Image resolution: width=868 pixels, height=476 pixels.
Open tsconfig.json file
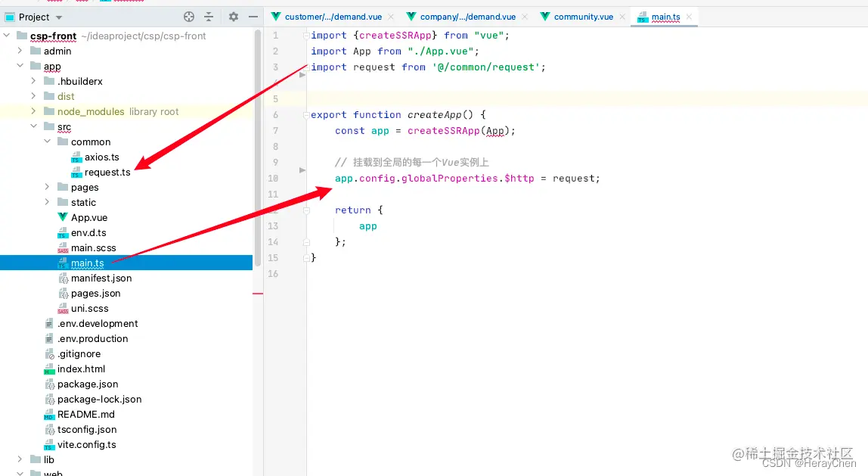coord(87,429)
